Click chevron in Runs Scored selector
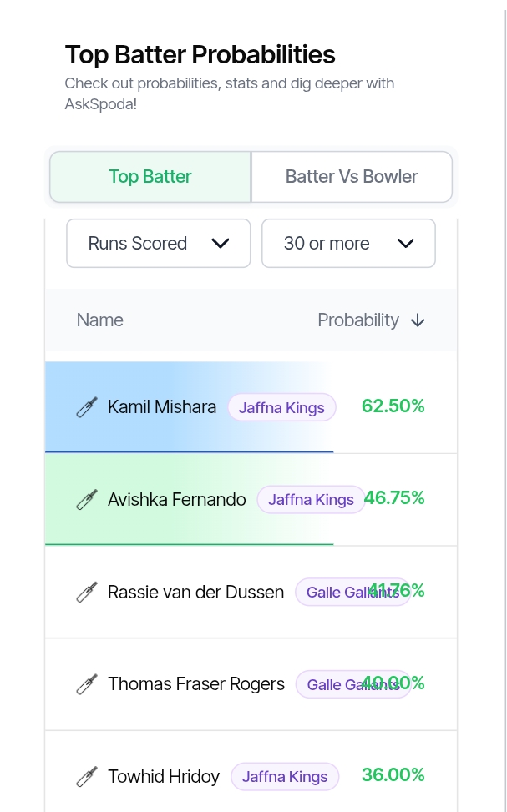507x812 pixels. [221, 244]
